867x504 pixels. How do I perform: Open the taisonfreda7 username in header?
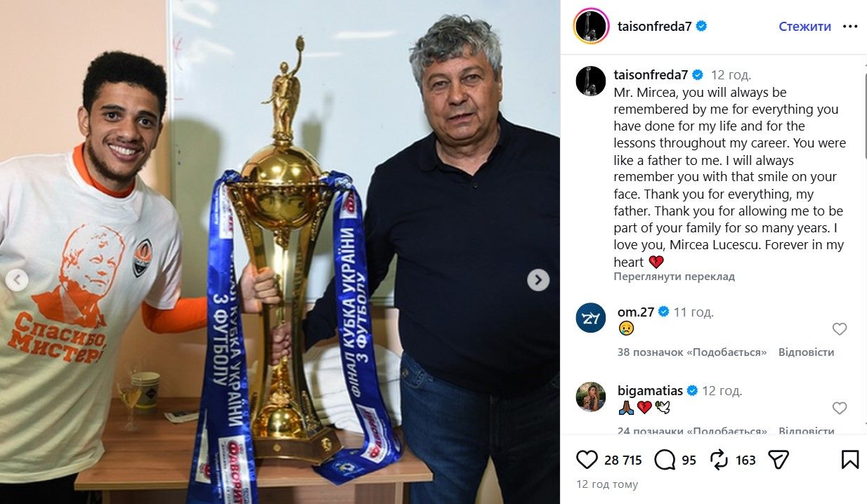(x=655, y=27)
